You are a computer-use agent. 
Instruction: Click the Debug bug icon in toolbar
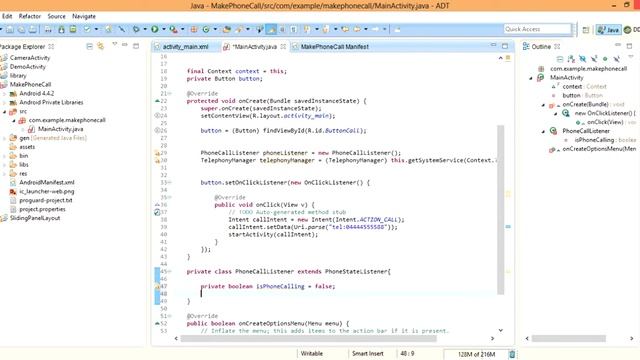pos(136,29)
